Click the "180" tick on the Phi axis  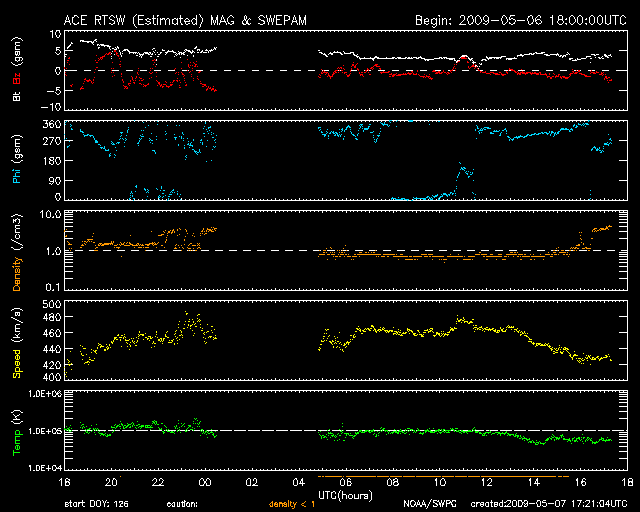52,160
